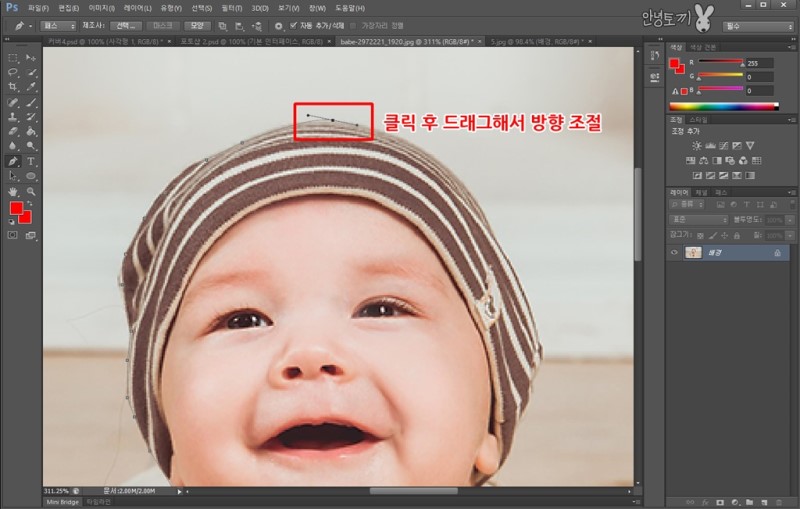The image size is (800, 509).
Task: Click the 모양 button in options bar
Action: (195, 25)
